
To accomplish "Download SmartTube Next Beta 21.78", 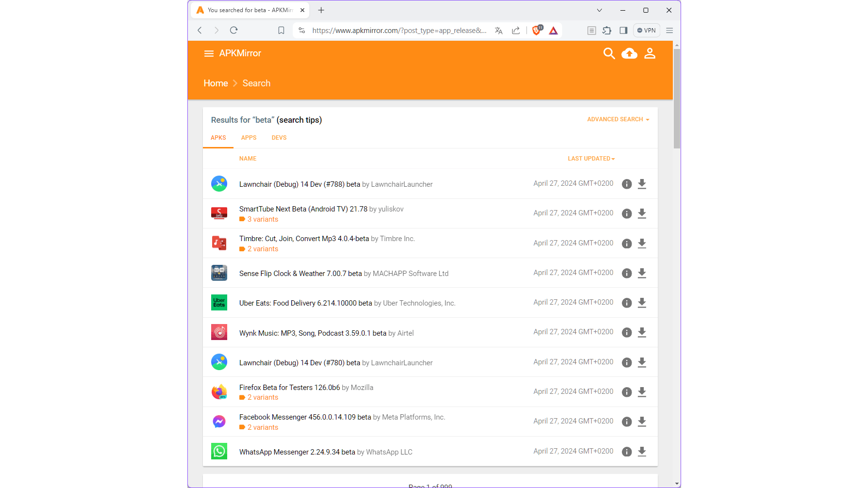I will [x=642, y=213].
